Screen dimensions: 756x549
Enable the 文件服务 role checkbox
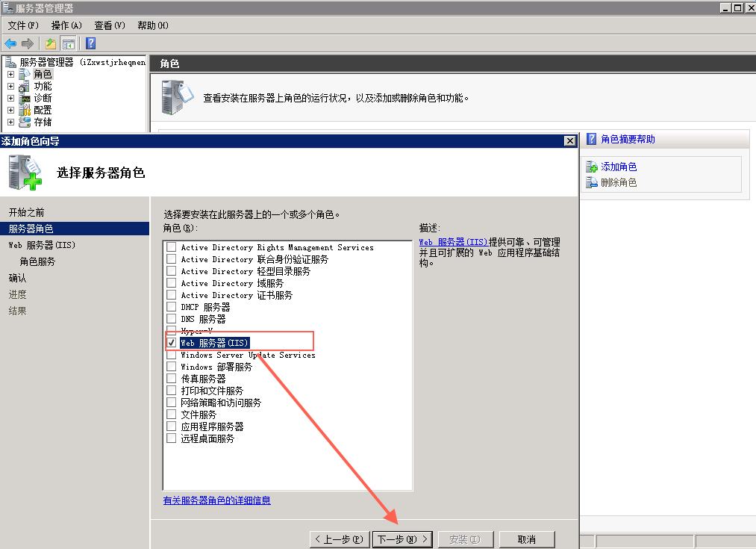tap(172, 415)
